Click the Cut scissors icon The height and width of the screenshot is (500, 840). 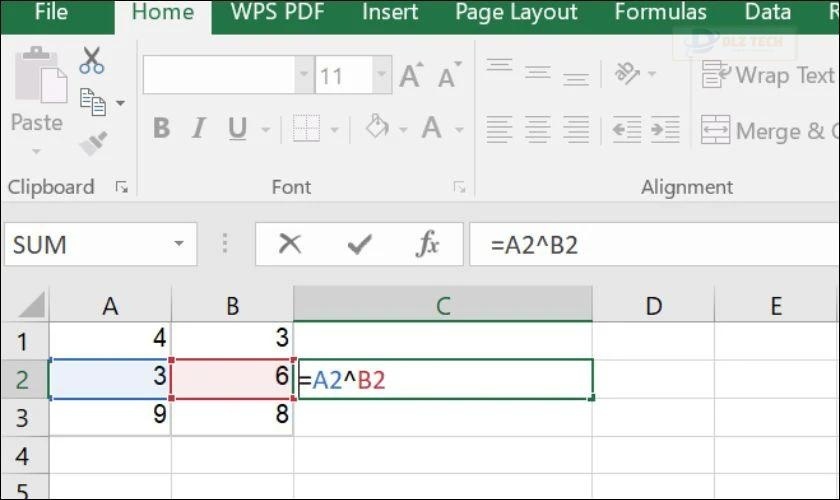coord(92,60)
